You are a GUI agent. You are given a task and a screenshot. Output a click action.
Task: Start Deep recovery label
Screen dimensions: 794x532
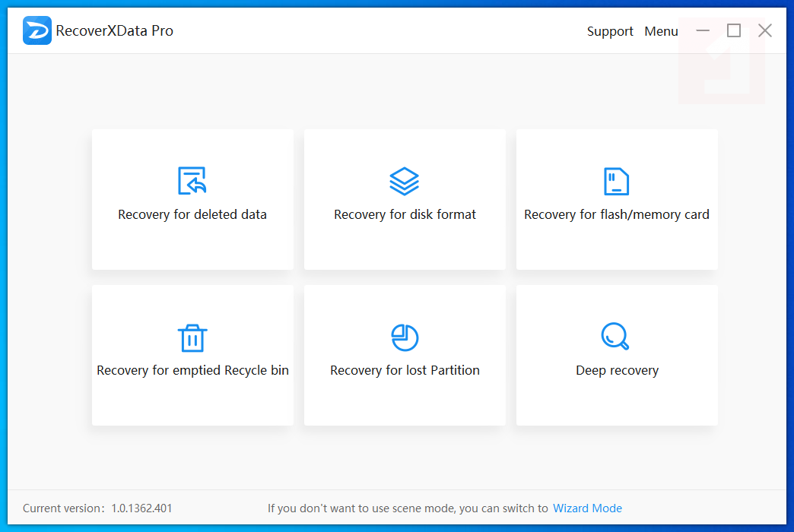pyautogui.click(x=617, y=371)
